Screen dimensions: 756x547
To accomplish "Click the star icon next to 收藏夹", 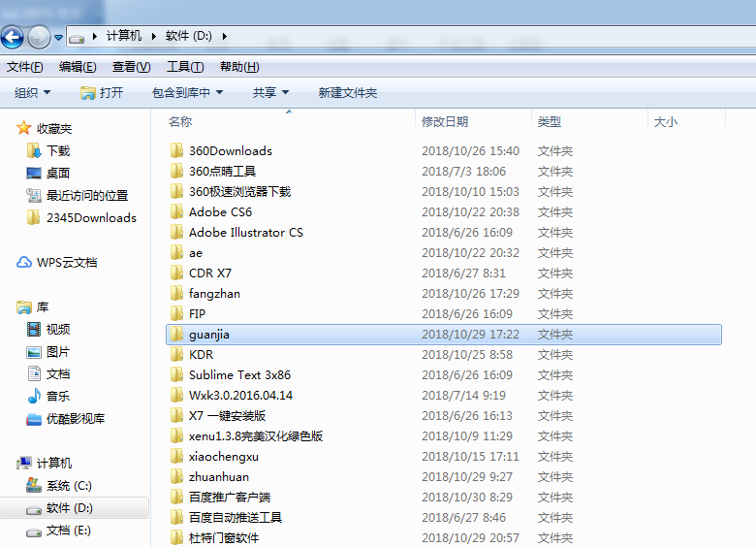I will coord(23,128).
